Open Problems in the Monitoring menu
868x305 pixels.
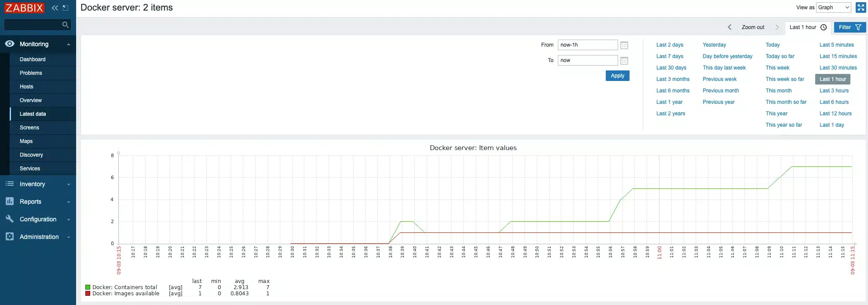(31, 73)
